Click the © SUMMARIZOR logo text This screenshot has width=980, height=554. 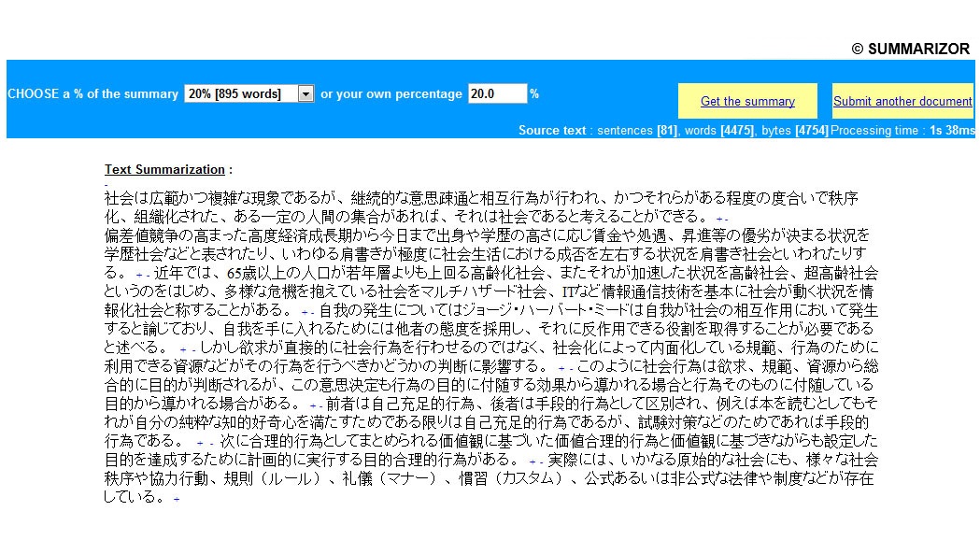(910, 49)
